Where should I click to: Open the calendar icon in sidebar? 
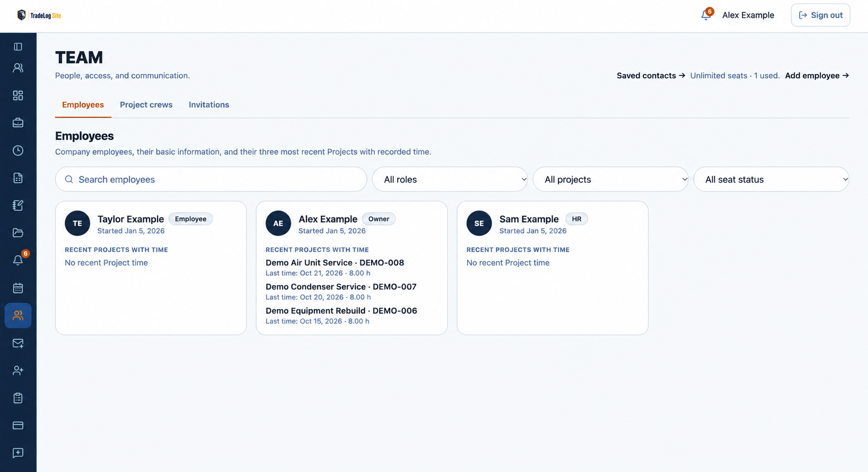[18, 288]
